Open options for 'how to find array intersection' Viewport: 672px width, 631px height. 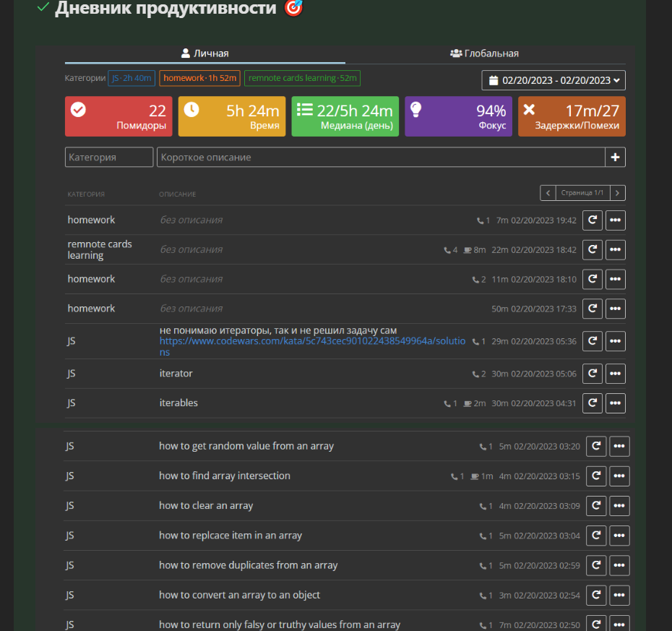[619, 476]
